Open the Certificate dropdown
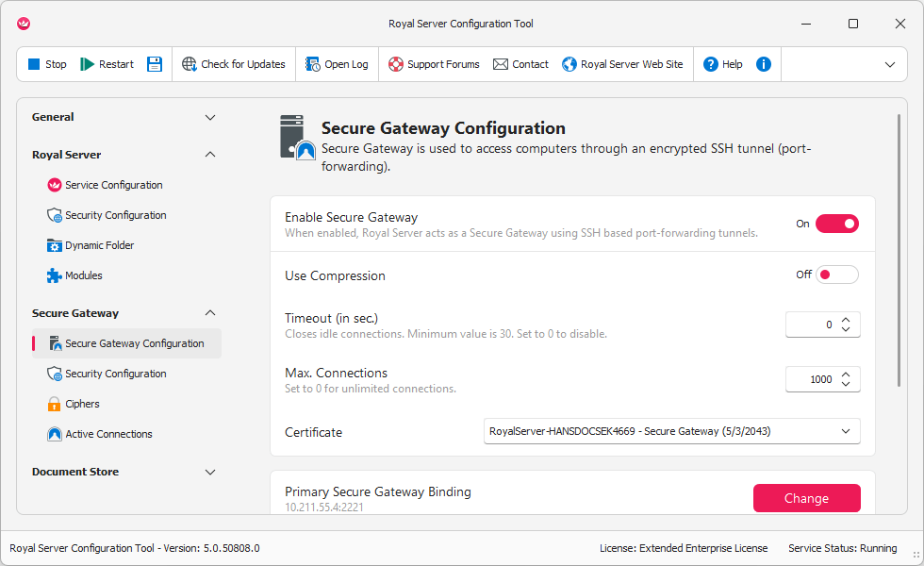This screenshot has width=924, height=566. pos(671,431)
